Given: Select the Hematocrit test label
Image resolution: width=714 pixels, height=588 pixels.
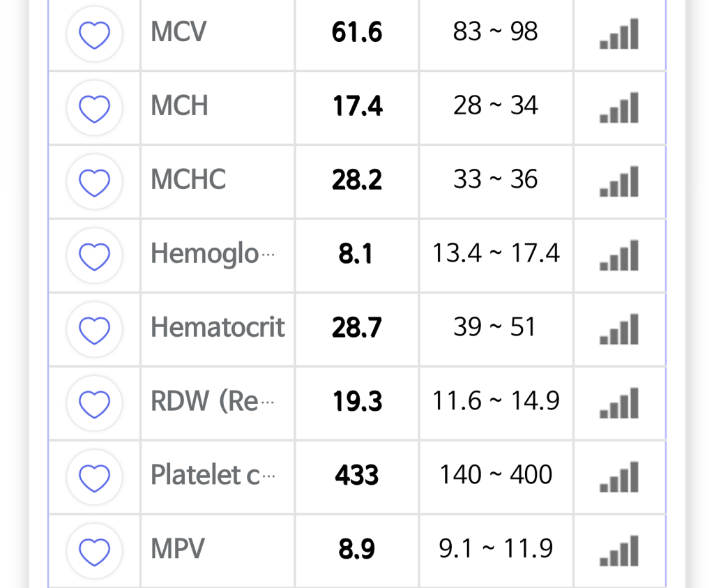Looking at the screenshot, I should coord(218,327).
